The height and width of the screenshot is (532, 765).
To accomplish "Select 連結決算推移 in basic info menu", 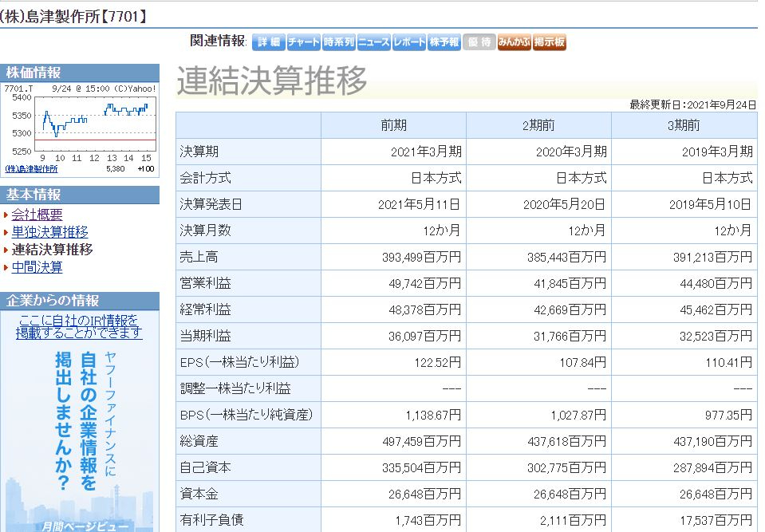I will 52,250.
